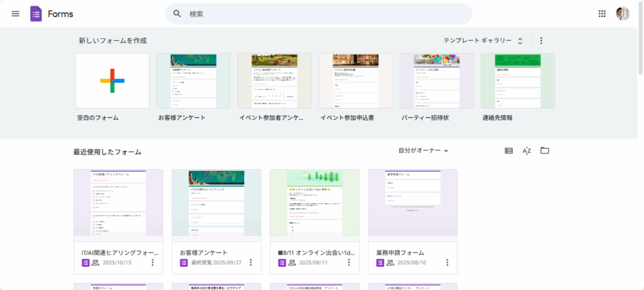This screenshot has height=290, width=644.
Task: Open more options for 業務申請フォーム
Action: pos(447,262)
